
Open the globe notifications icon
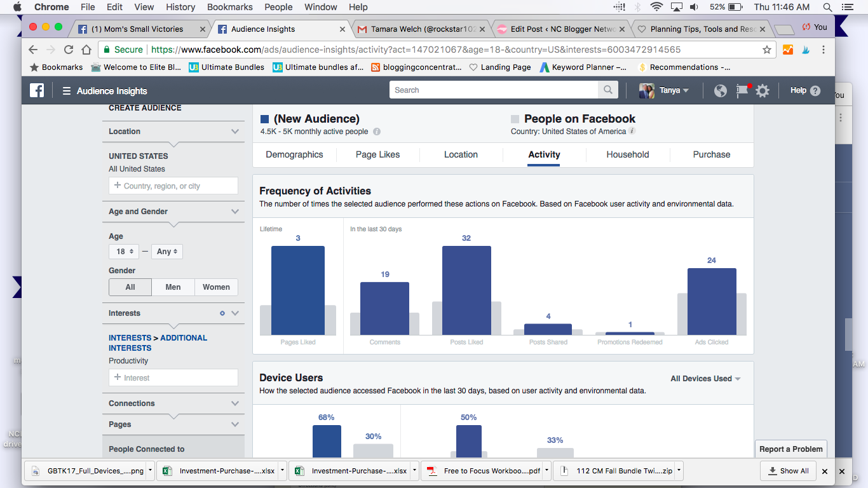[720, 91]
